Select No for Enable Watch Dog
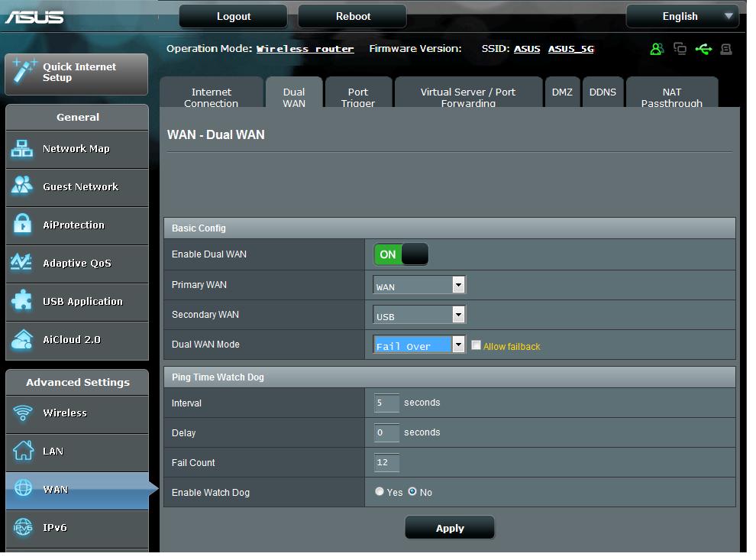 [x=412, y=491]
